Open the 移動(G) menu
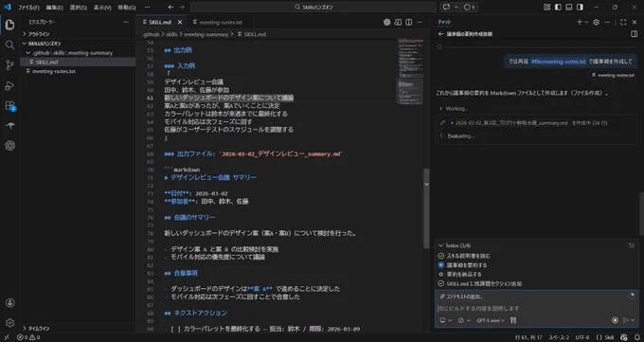The image size is (644, 342). [x=127, y=8]
